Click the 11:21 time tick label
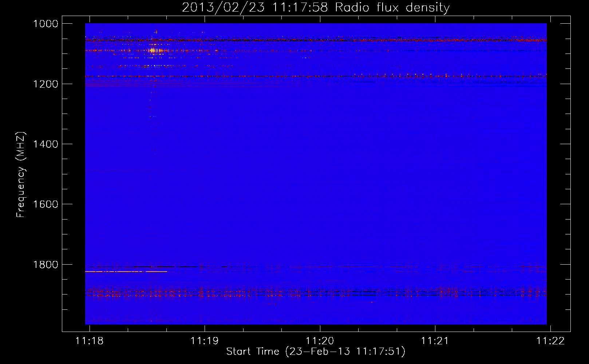This screenshot has height=364, width=589. click(x=435, y=341)
